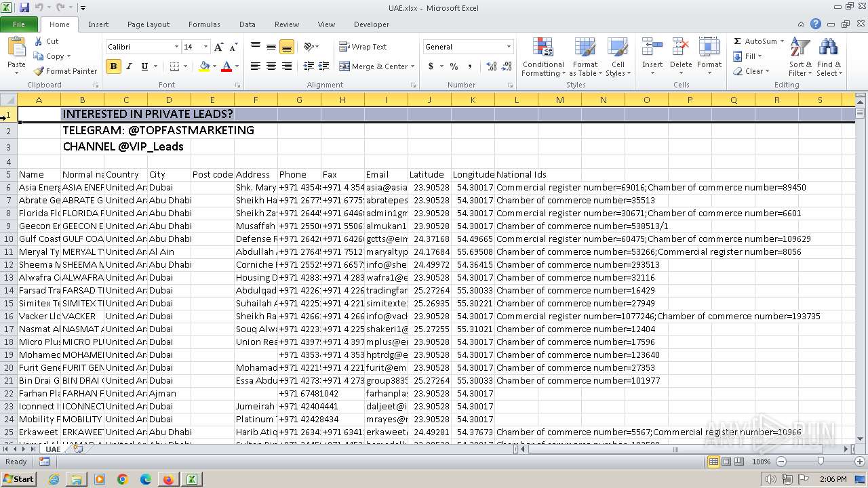868x488 pixels.
Task: Click the Save icon in Quick Access Toolbar
Action: [24, 8]
